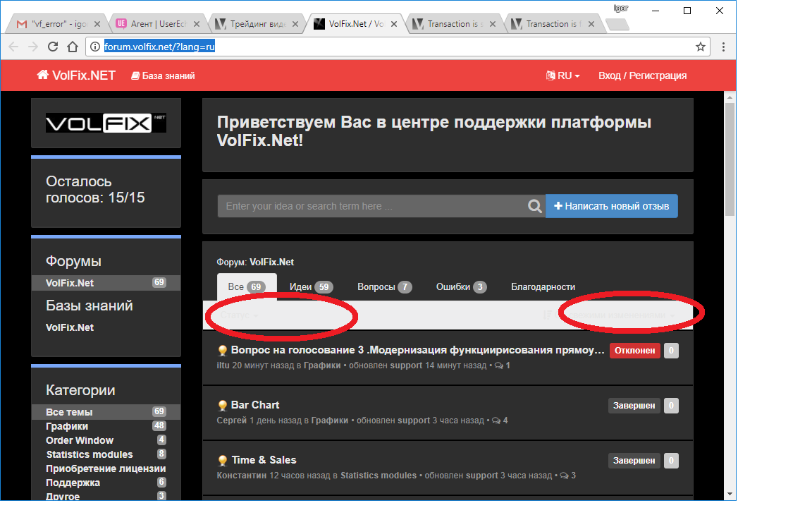Click Завершен status on Bar Chart
Viewport: 812px width, 508px height.
pos(634,406)
